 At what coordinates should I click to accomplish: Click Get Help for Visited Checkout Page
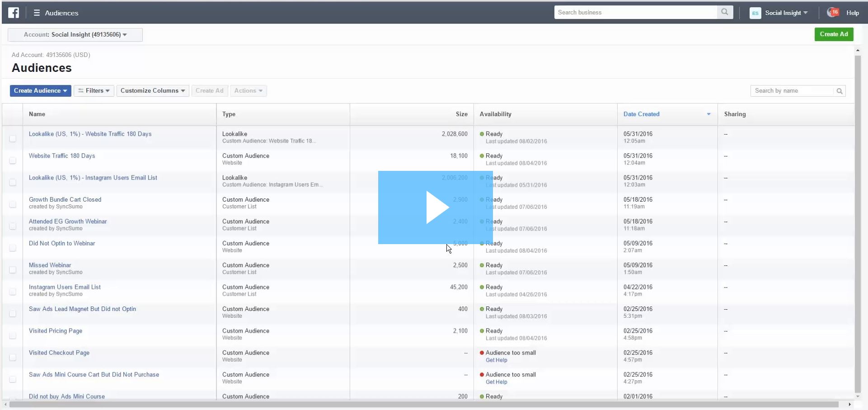tap(497, 360)
